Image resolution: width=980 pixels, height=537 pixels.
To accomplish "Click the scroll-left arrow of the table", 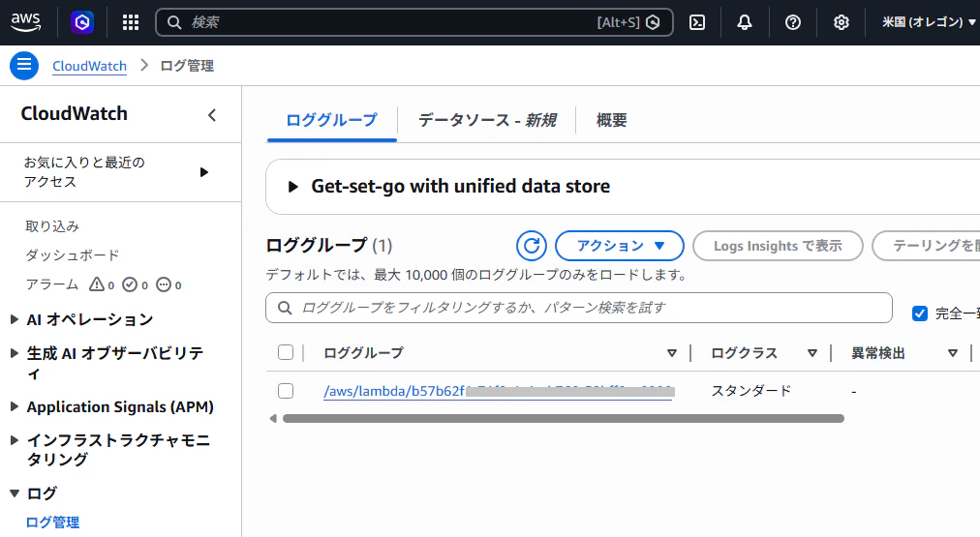I will click(x=272, y=418).
